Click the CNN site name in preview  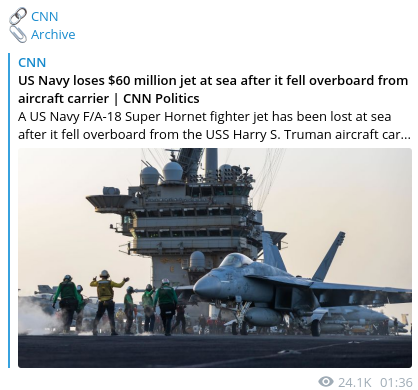coord(32,62)
